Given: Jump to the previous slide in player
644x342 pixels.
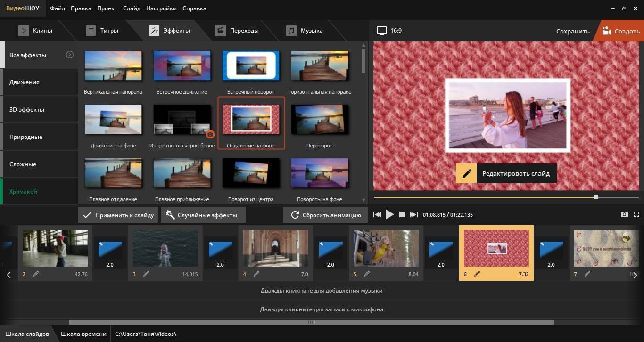Looking at the screenshot, I should [377, 215].
